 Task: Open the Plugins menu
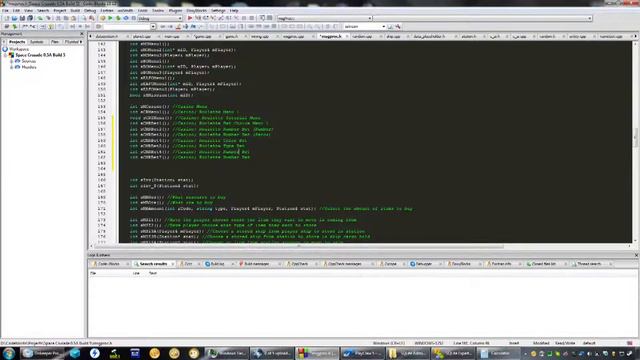pos(176,10)
